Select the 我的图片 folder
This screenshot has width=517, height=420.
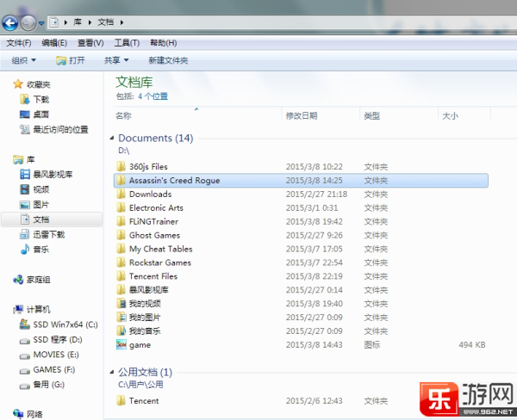click(301, 318)
